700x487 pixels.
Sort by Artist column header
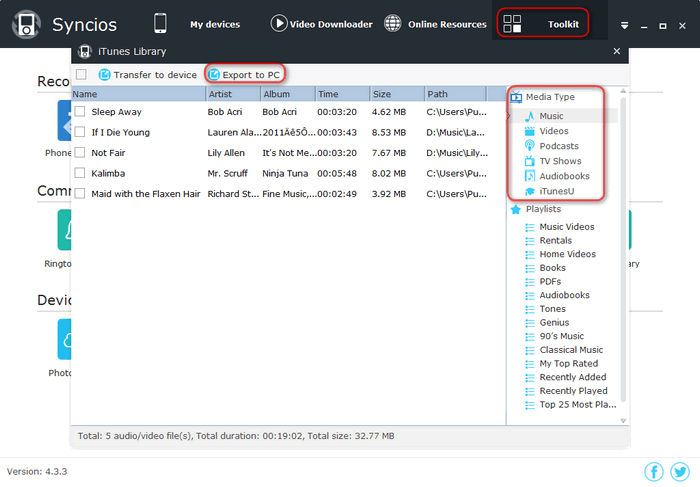click(233, 94)
